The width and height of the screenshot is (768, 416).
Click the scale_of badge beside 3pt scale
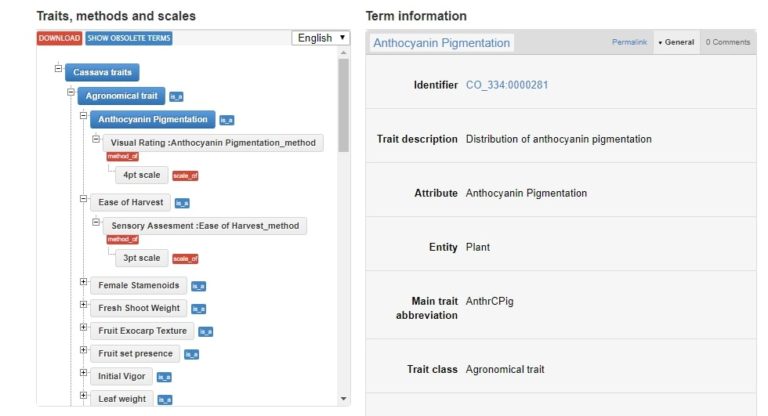click(x=185, y=259)
